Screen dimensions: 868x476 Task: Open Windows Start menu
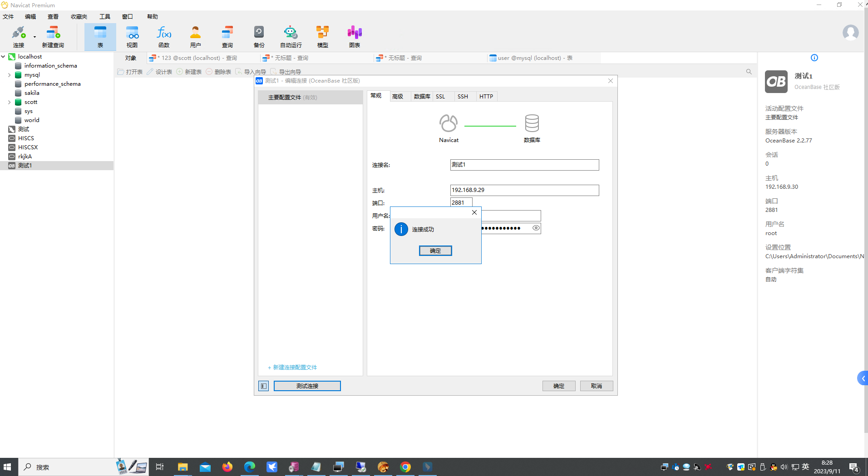(7, 467)
